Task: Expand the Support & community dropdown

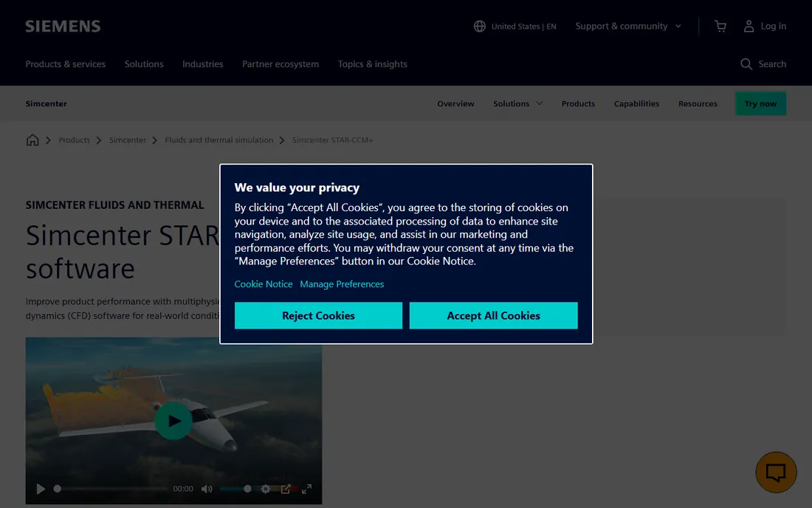Action: 628,26
